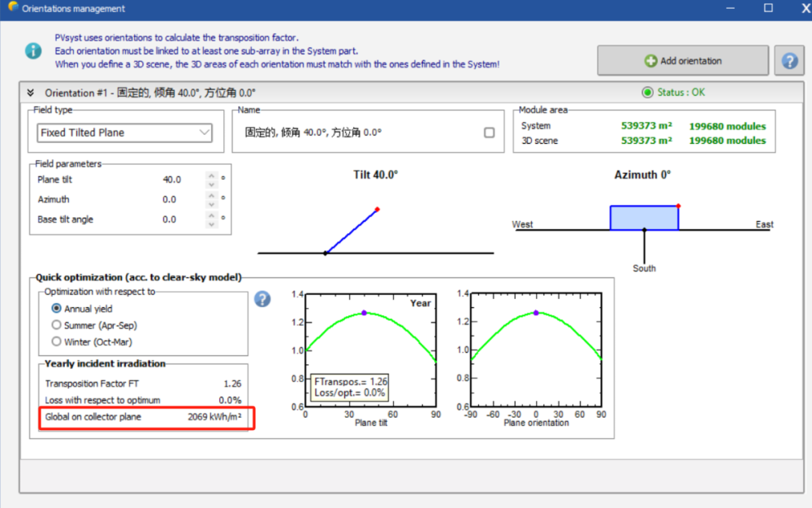
Task: Click the purple marker on the Plane tilt graph
Action: pos(364,313)
